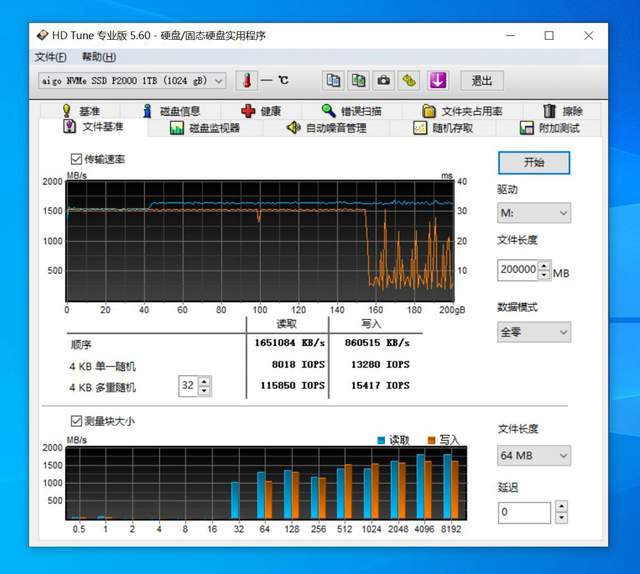Click sequential read value 1651084 KB/s
This screenshot has width=640, height=574.
coord(289,343)
